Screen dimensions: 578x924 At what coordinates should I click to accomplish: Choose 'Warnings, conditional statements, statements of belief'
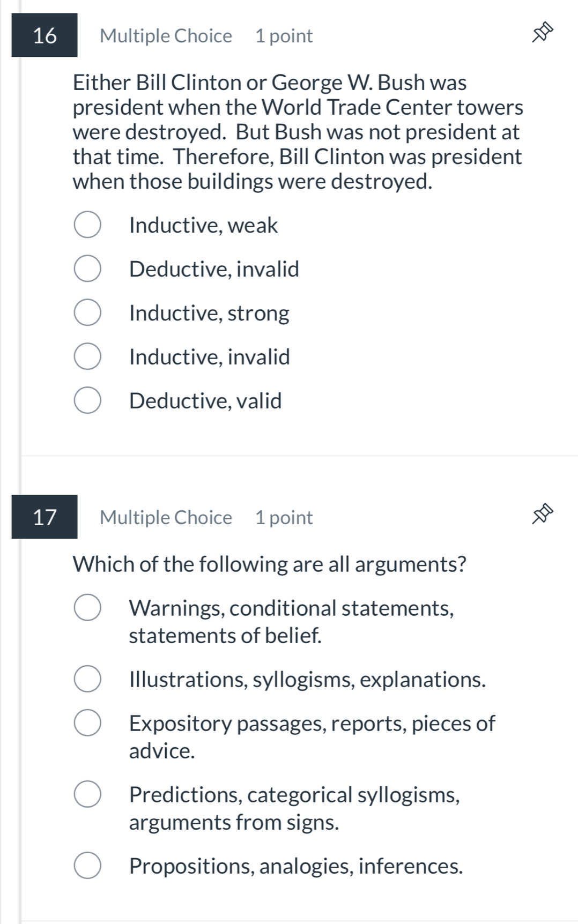pos(87,608)
